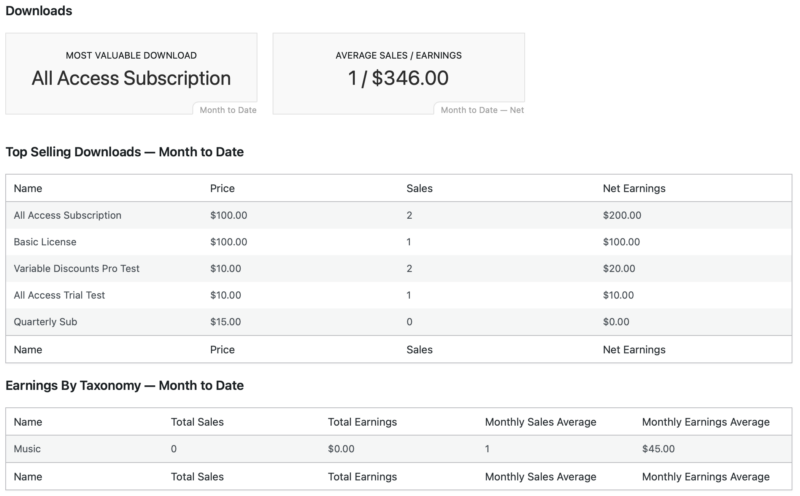Select the $200.00 net earnings cell
This screenshot has height=496, width=800.
622,215
